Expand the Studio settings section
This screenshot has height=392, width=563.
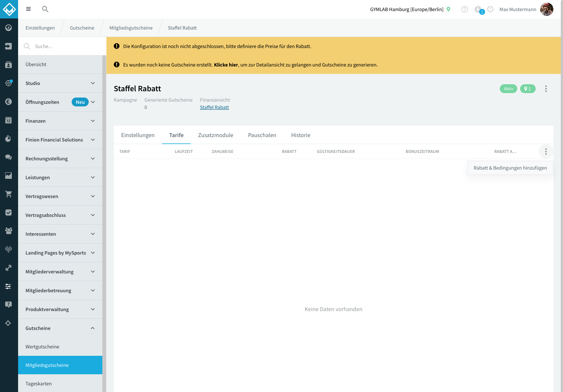click(60, 83)
